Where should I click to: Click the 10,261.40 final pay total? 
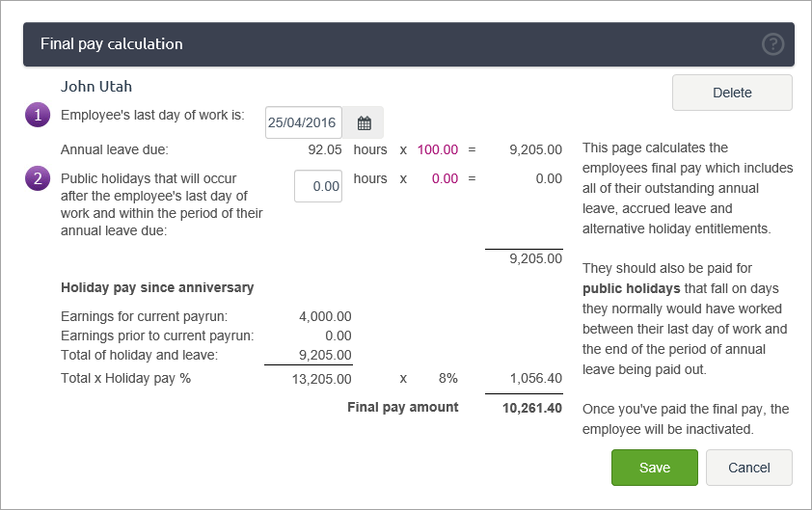531,408
